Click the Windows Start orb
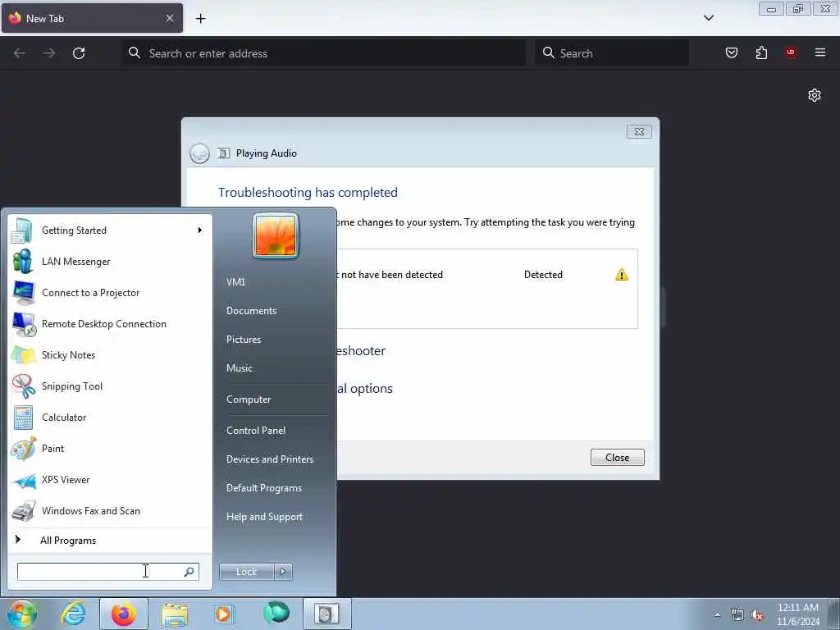Image resolution: width=840 pixels, height=630 pixels. (22, 614)
